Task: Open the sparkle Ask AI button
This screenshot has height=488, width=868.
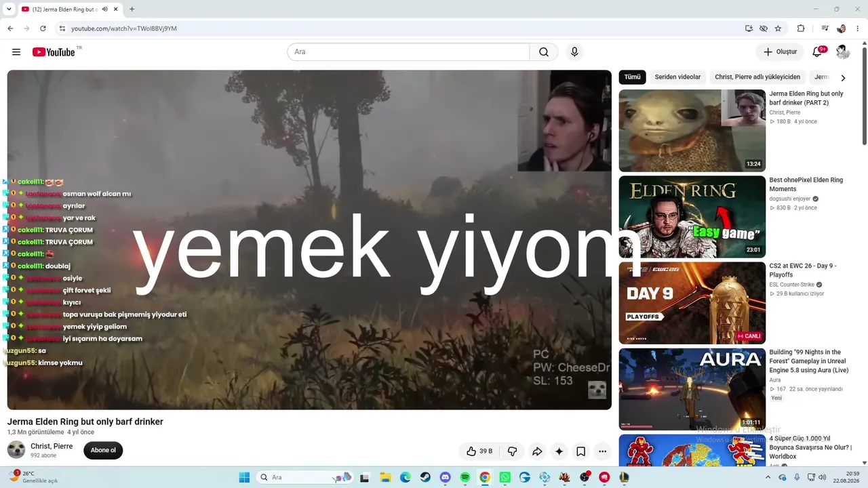Action: pos(559,451)
